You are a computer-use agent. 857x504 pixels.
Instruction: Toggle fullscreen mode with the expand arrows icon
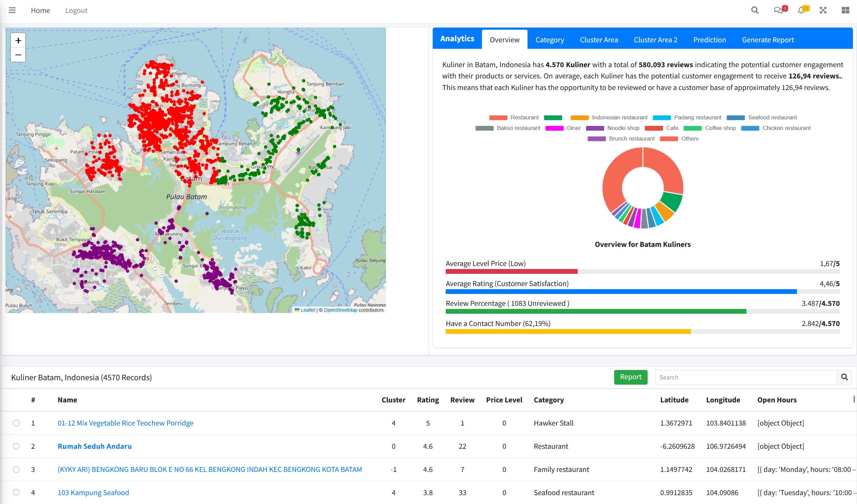click(x=823, y=10)
